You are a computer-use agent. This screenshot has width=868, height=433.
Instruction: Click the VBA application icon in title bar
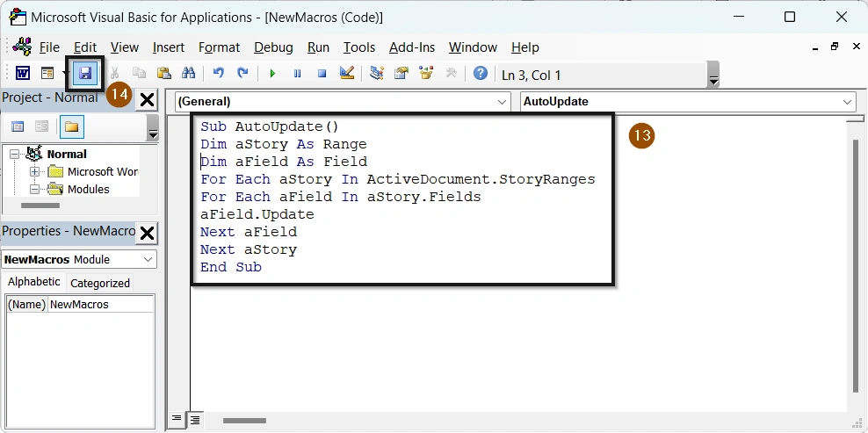[18, 18]
